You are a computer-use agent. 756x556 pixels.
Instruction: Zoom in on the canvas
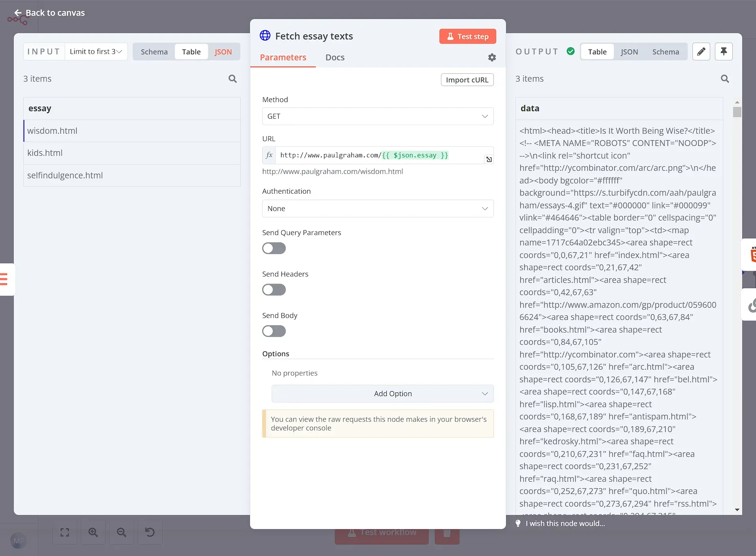[x=93, y=532]
